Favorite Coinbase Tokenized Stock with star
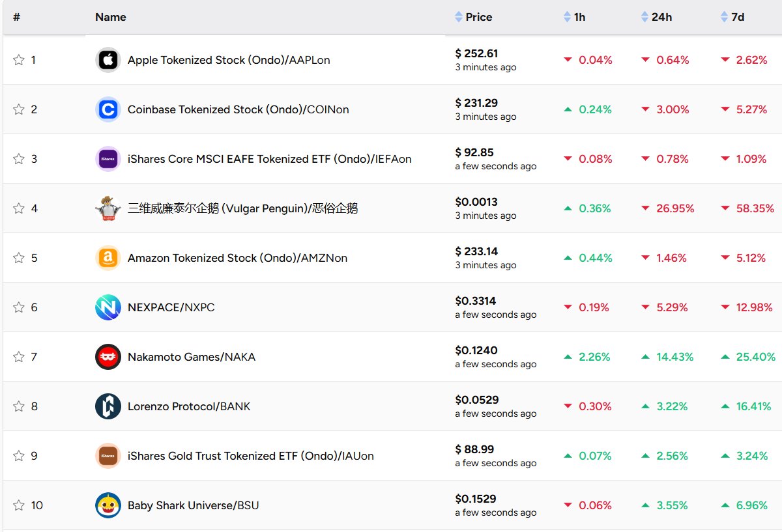The image size is (782, 532). [19, 109]
